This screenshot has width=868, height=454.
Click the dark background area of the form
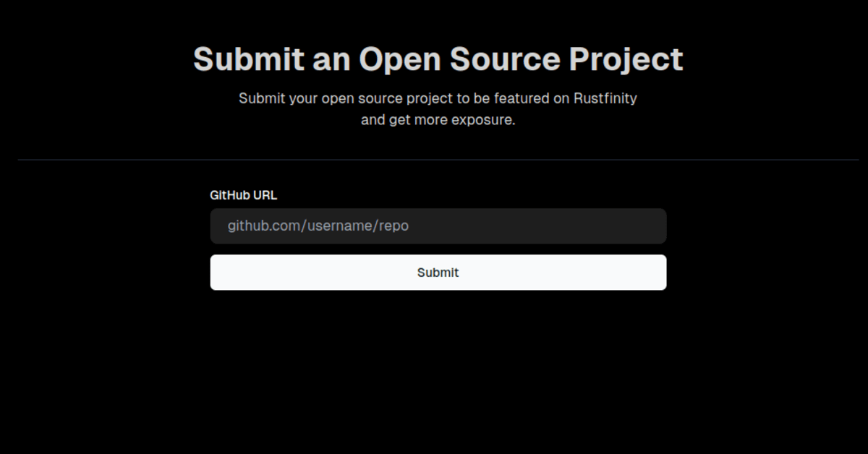pyautogui.click(x=438, y=347)
